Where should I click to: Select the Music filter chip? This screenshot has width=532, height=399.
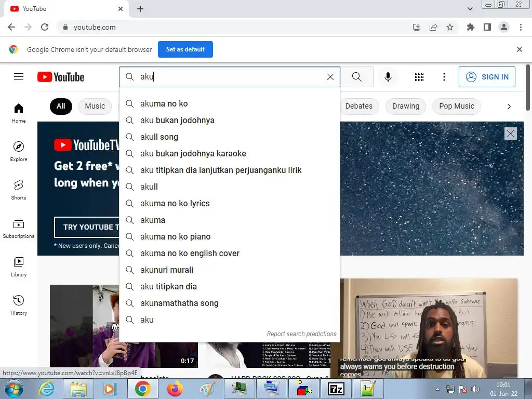coord(95,106)
